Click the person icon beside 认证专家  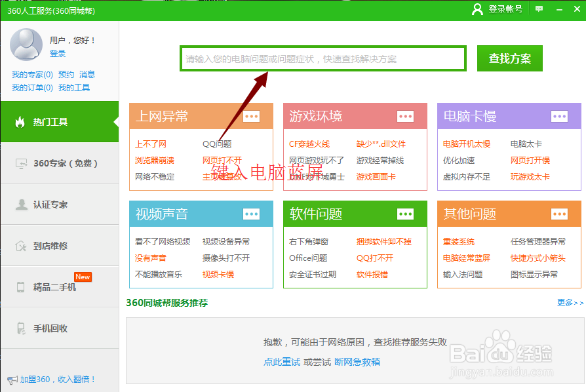(x=21, y=205)
